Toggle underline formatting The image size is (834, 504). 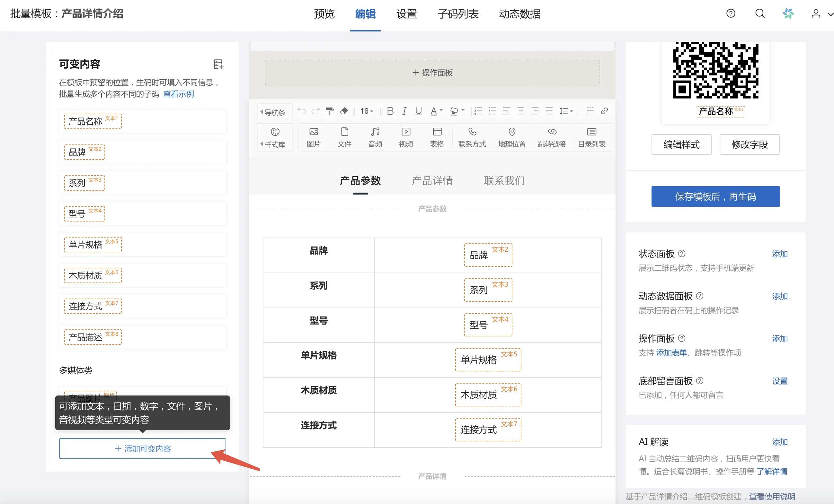coord(418,111)
